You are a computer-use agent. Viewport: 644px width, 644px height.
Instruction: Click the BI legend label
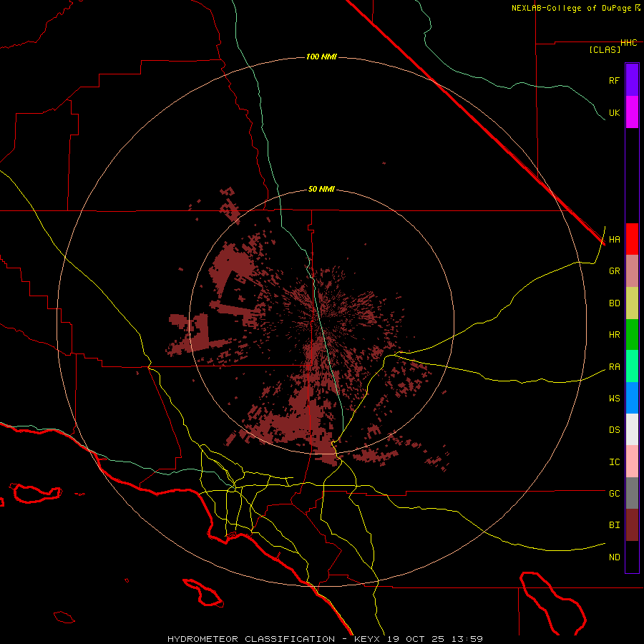614,525
